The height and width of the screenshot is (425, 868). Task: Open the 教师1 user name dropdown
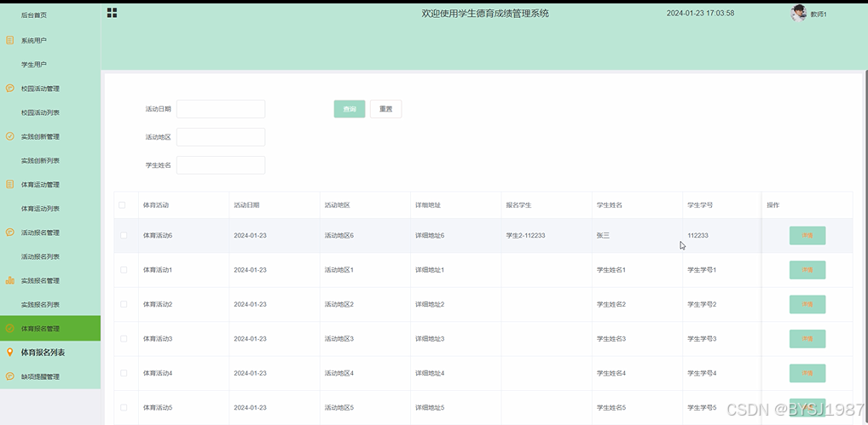coord(819,14)
